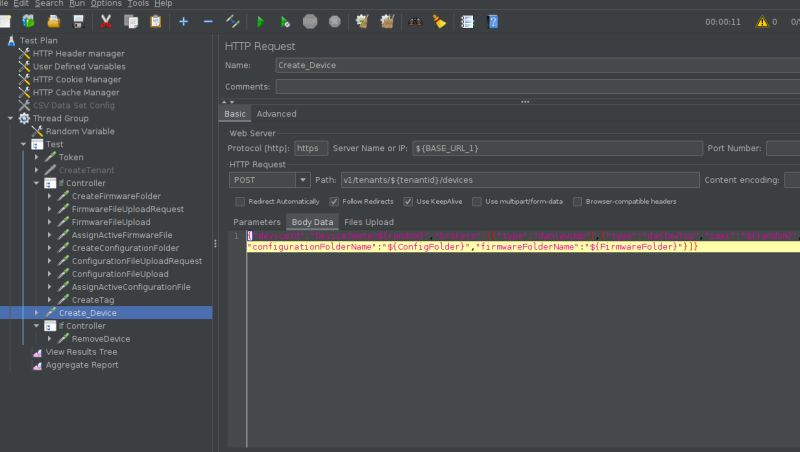Expand the CreateFirmwareFolder node
800x452 pixels.
pyautogui.click(x=49, y=196)
